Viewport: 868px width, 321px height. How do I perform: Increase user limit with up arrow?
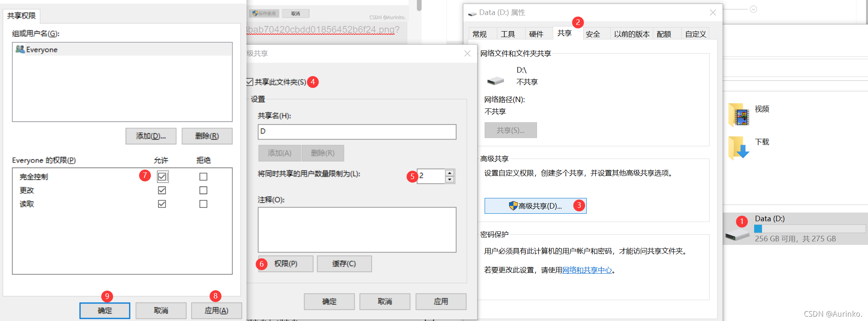(450, 173)
